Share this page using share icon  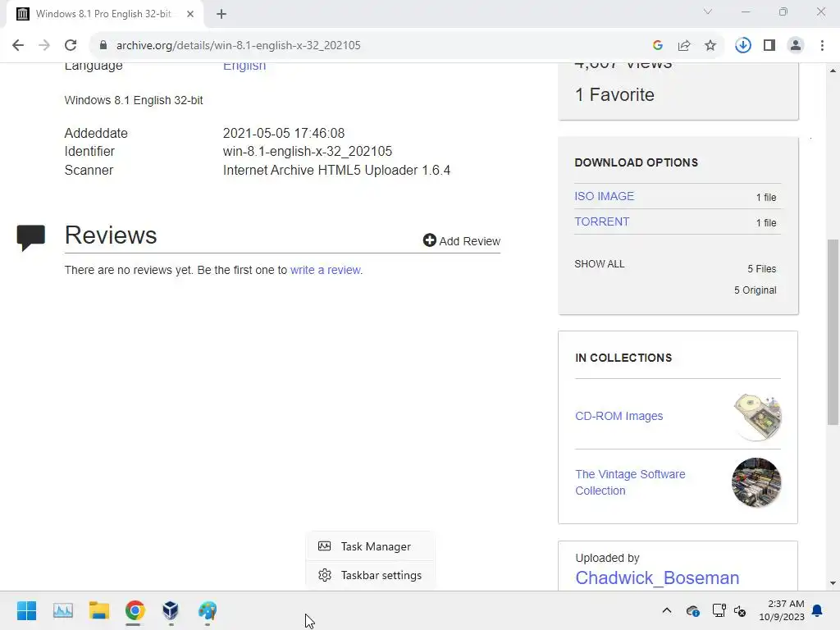click(684, 45)
